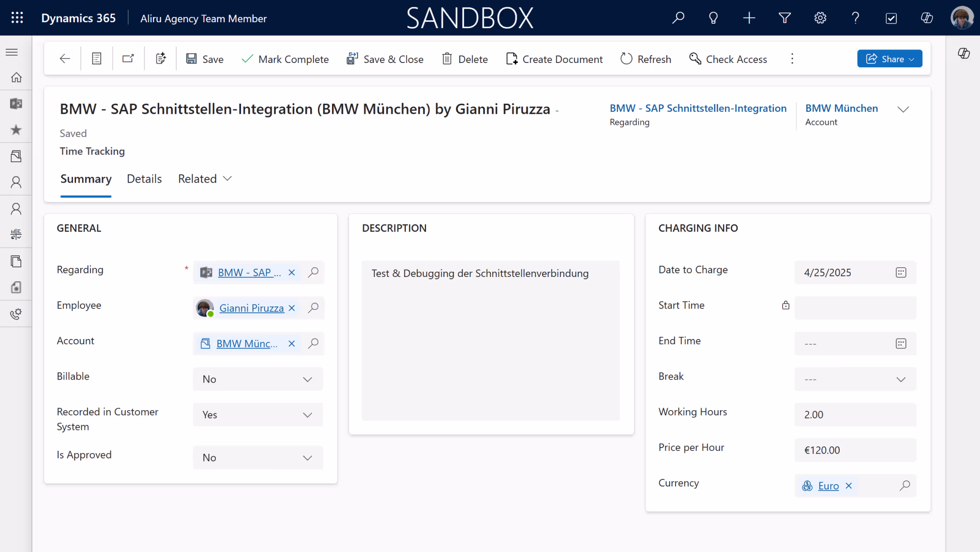Open BMW München header account link
Viewport: 980px width, 552px height.
point(841,108)
